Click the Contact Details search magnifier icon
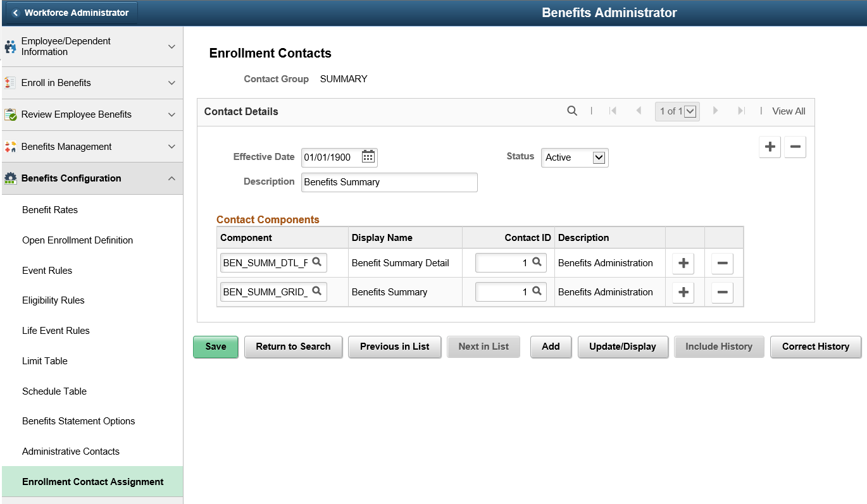Viewport: 867px width, 504px height. click(x=572, y=111)
